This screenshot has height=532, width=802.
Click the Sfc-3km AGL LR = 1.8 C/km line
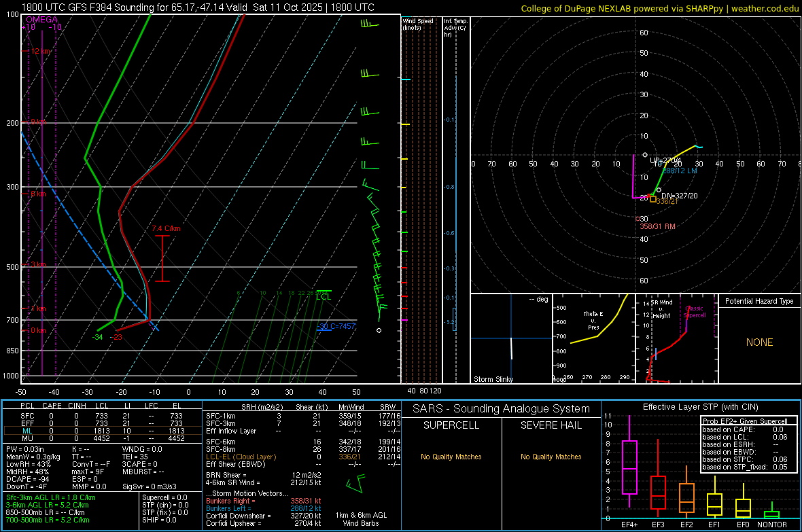(x=51, y=498)
